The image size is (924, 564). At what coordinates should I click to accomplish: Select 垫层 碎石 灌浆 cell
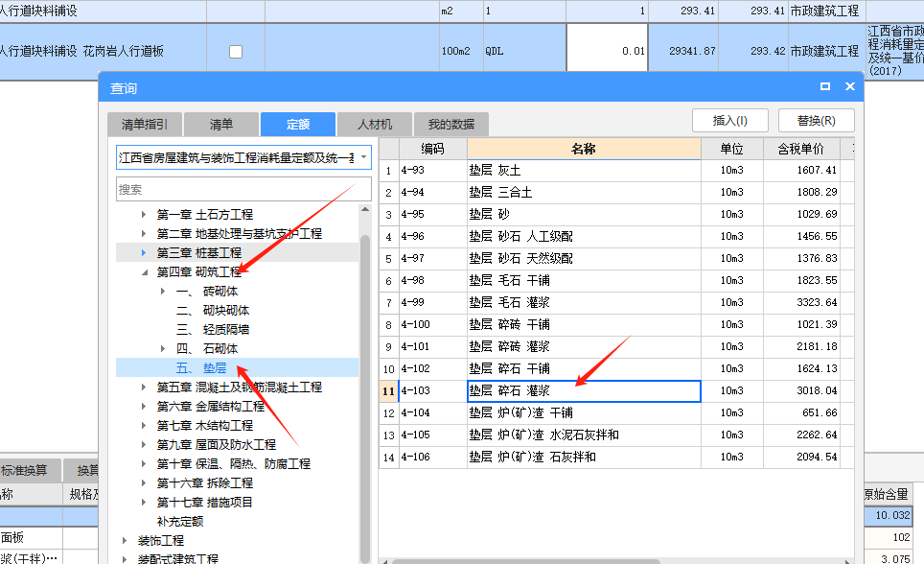point(584,391)
